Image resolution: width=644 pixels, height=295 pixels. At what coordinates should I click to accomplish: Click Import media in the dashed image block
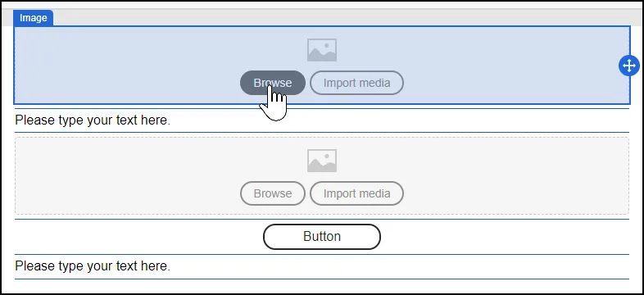pos(356,193)
